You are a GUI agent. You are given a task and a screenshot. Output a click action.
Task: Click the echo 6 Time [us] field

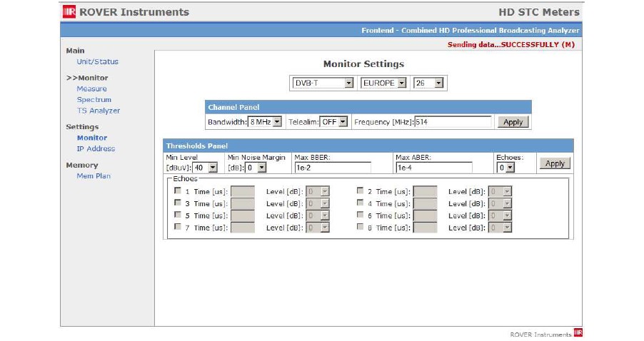point(425,215)
